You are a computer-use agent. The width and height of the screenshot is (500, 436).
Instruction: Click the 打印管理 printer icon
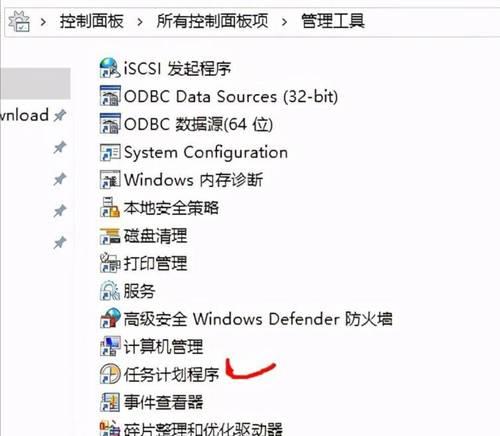(110, 263)
